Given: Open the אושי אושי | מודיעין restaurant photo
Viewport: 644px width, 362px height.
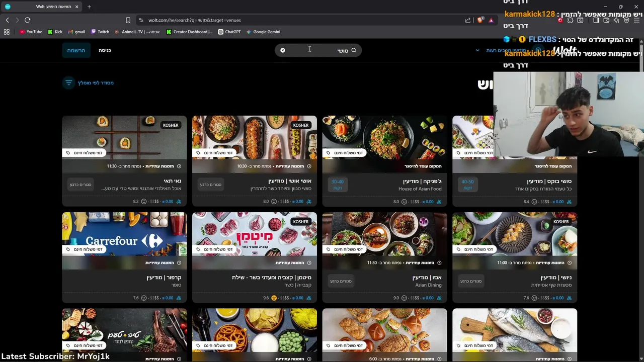Looking at the screenshot, I should pyautogui.click(x=255, y=139).
